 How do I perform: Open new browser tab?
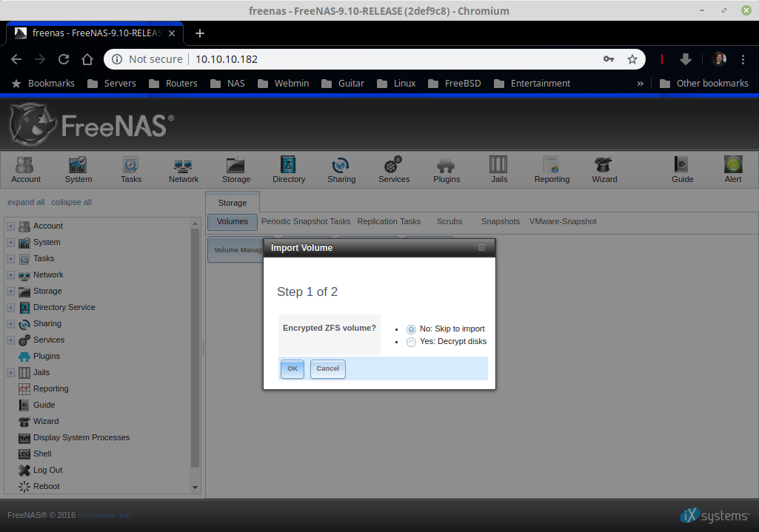[x=199, y=33]
